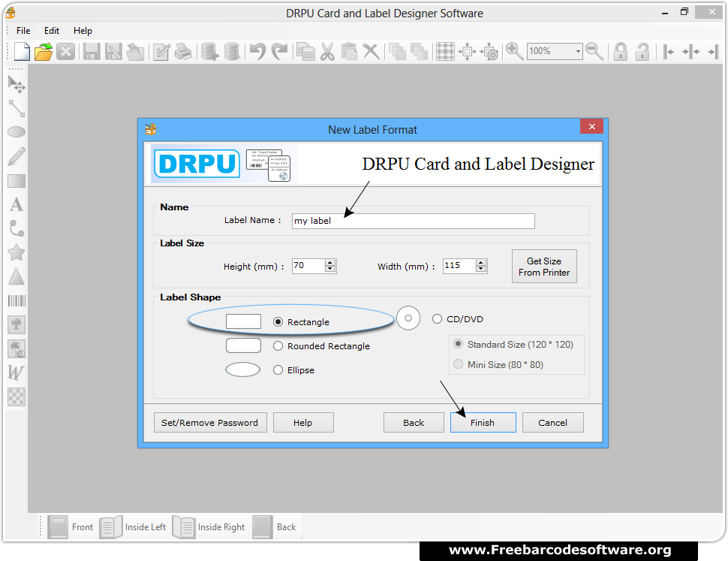Open the 100% zoom level dropdown
Image resolution: width=728 pixels, height=561 pixels.
(x=578, y=51)
